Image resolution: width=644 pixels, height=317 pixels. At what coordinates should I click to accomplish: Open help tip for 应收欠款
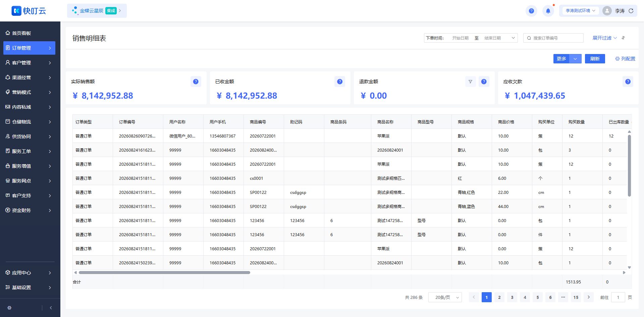pos(628,82)
